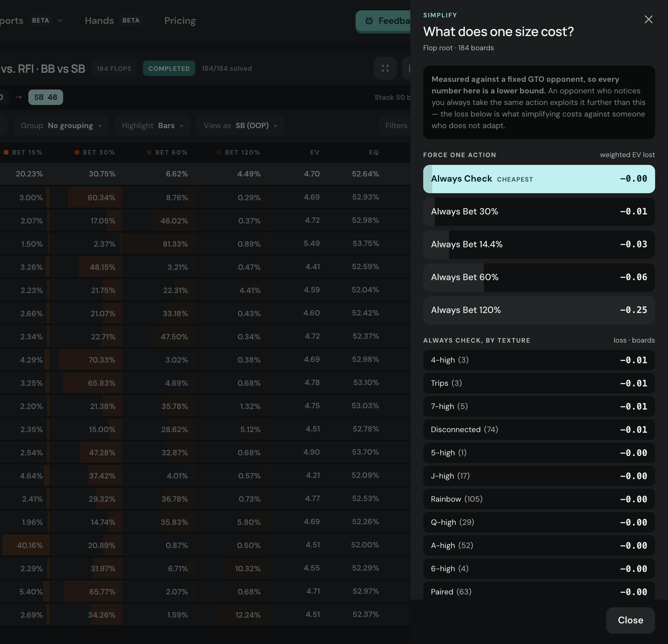Click the 52.00% EQ cell
This screenshot has width=668, height=644.
(365, 545)
